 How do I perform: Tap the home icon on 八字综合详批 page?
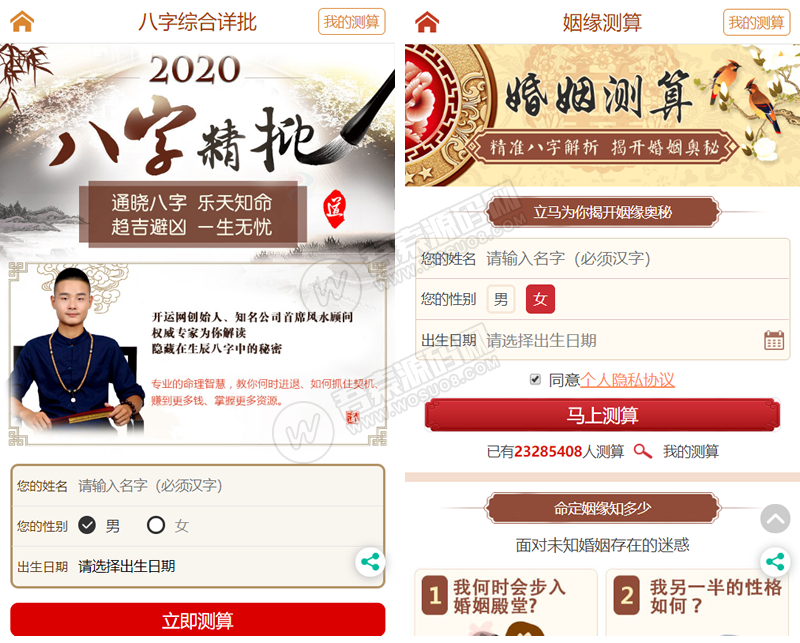[x=22, y=21]
